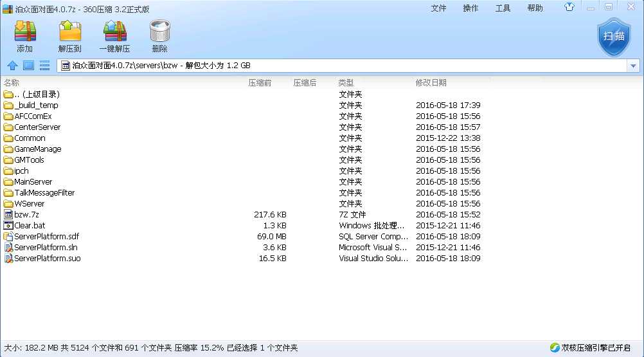Viewport: 644px width, 357px height.
Task: Click the Windows 批处理 type cell
Action: [x=371, y=226]
